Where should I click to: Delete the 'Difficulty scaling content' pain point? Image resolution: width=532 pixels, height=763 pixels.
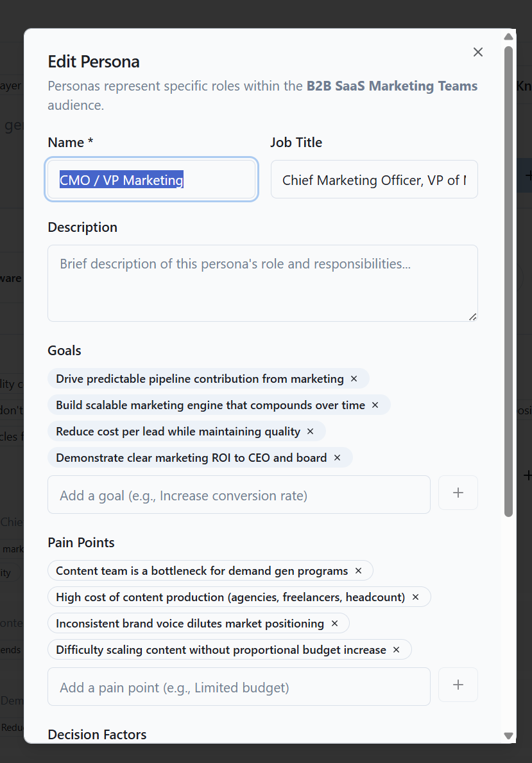397,650
